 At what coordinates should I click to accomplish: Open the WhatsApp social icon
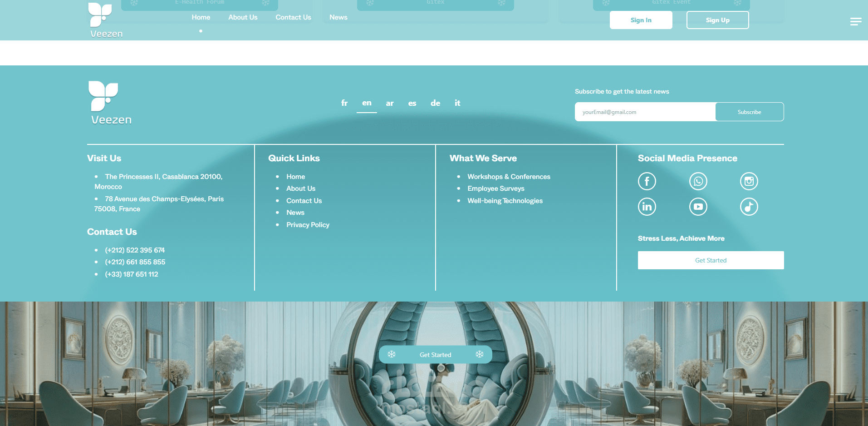pos(698,181)
